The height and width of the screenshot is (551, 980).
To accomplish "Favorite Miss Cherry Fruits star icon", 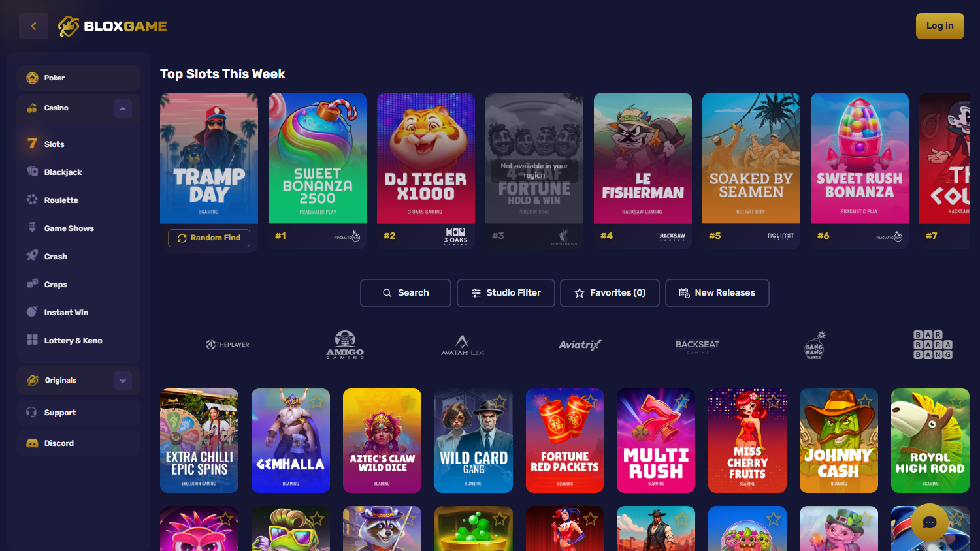I will [774, 401].
